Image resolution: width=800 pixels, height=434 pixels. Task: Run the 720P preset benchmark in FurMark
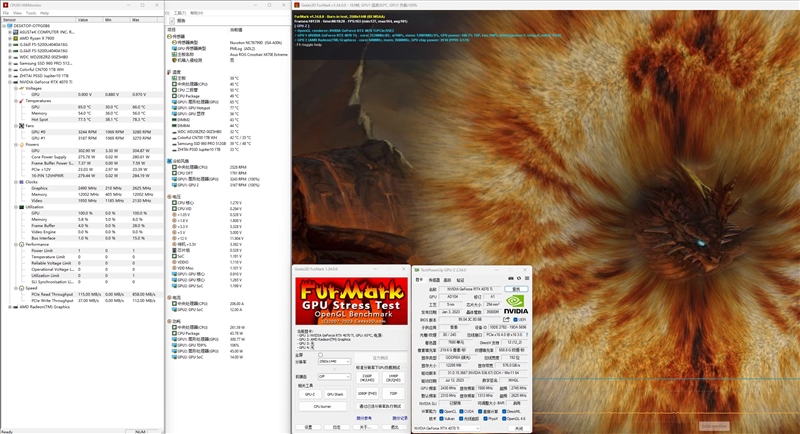393,393
